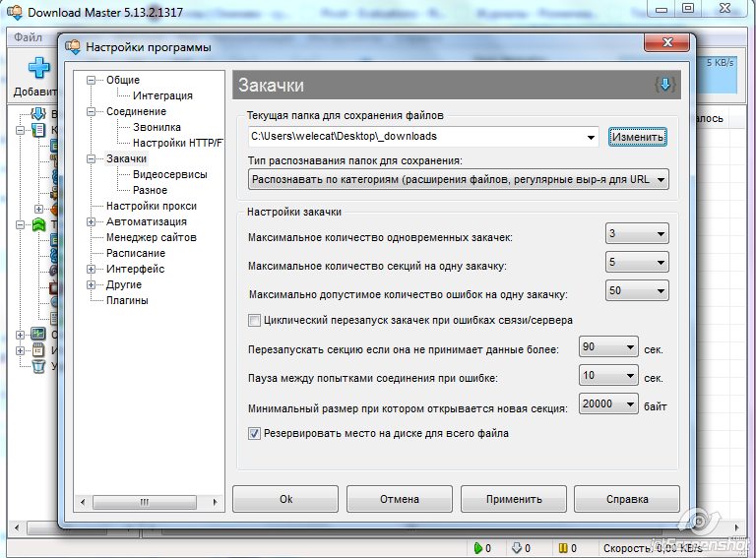Click settings tree scrollbar left arrow

pos(83,503)
